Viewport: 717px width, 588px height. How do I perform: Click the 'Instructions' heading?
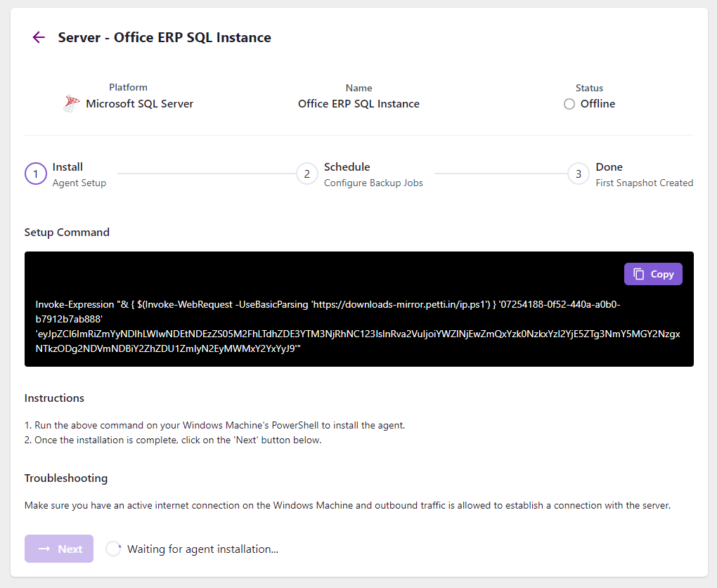pyautogui.click(x=54, y=398)
